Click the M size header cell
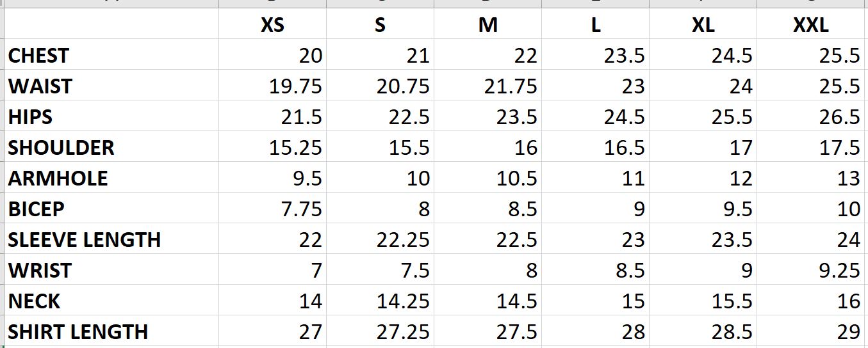This screenshot has width=868, height=348. (487, 25)
